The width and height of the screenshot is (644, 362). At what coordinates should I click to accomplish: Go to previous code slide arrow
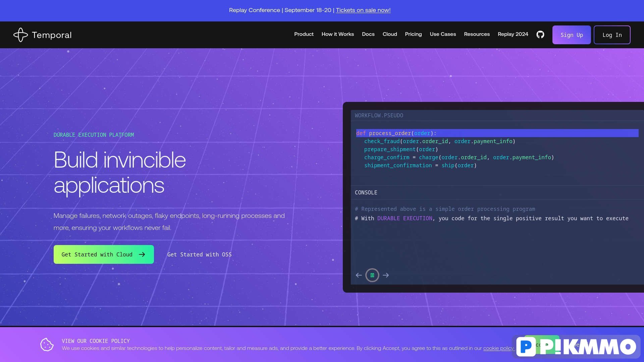(359, 275)
